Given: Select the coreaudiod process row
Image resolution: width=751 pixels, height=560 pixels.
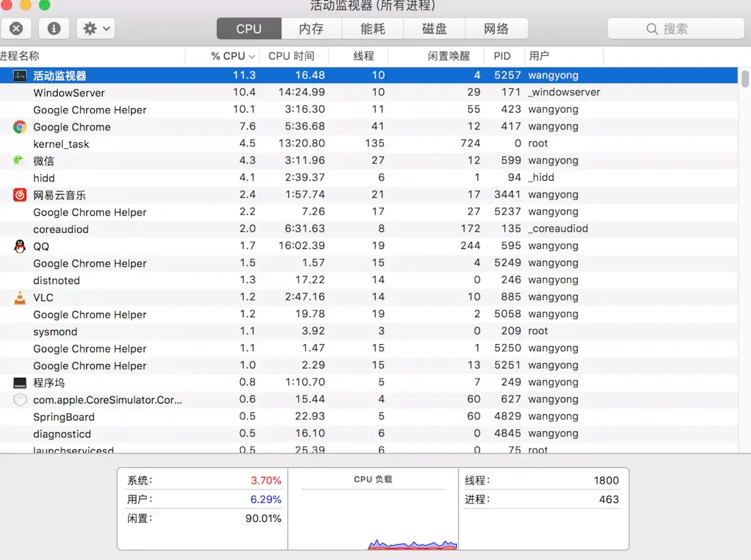Looking at the screenshot, I should pos(369,229).
